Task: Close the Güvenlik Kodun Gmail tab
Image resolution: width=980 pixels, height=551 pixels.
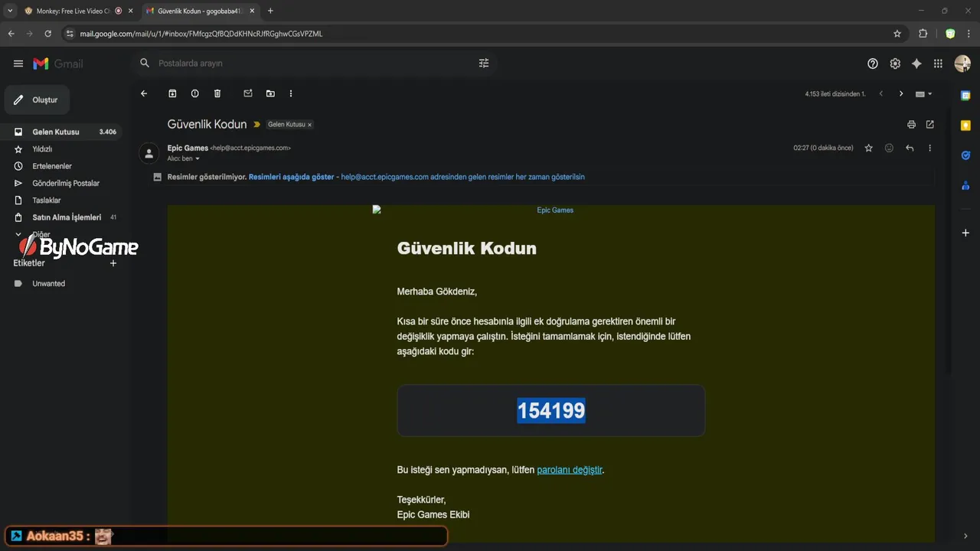Action: 252,11
